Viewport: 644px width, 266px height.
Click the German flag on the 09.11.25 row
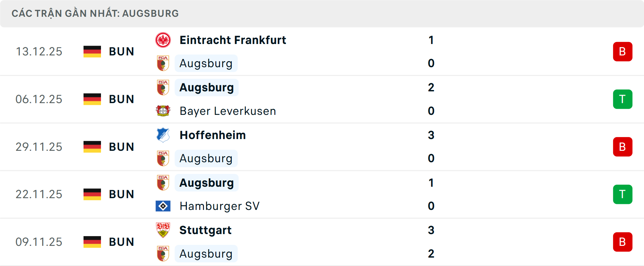(92, 241)
